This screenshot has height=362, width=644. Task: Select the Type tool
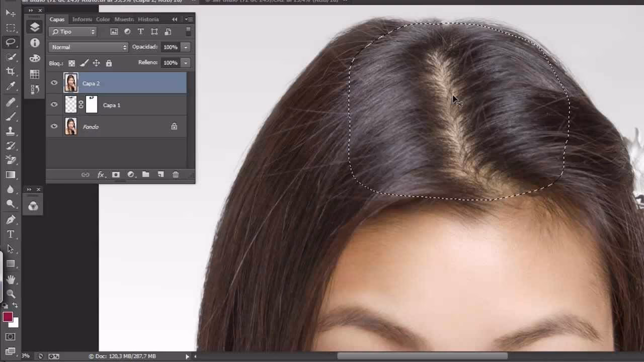tap(11, 234)
